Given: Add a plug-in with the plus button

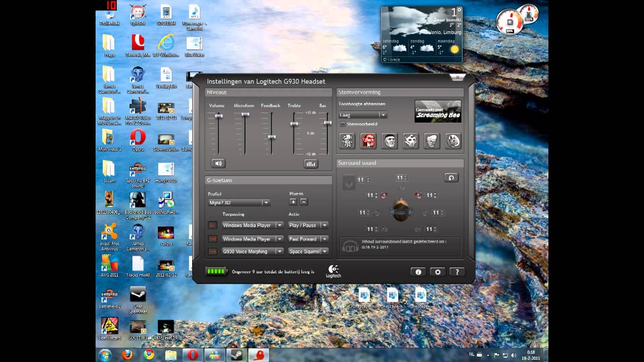Looking at the screenshot, I should 293,202.
